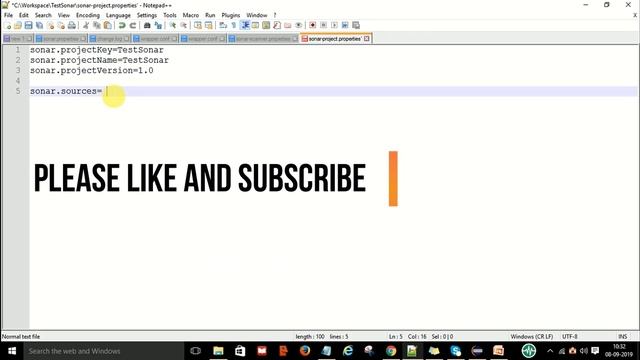Viewport: 640px width, 360px height.
Task: Click Ln : 5 in status bar
Action: coord(395,337)
